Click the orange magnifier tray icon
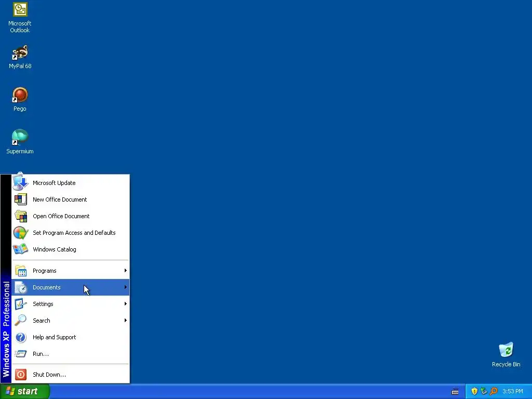This screenshot has width=532, height=399. pos(494,391)
